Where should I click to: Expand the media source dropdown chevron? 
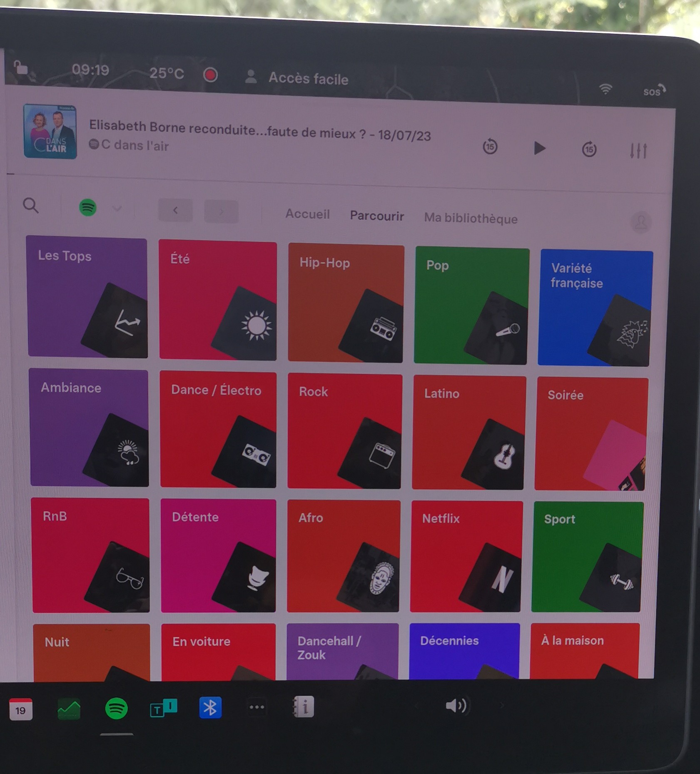click(117, 208)
